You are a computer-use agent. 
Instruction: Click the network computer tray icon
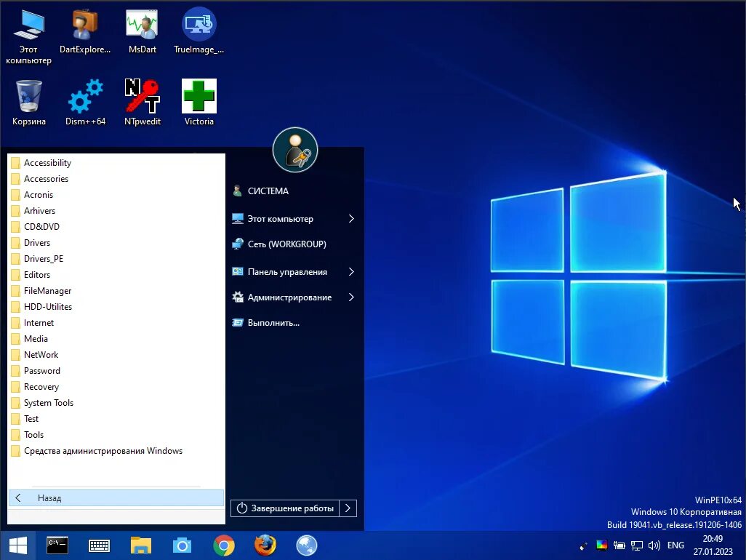637,545
